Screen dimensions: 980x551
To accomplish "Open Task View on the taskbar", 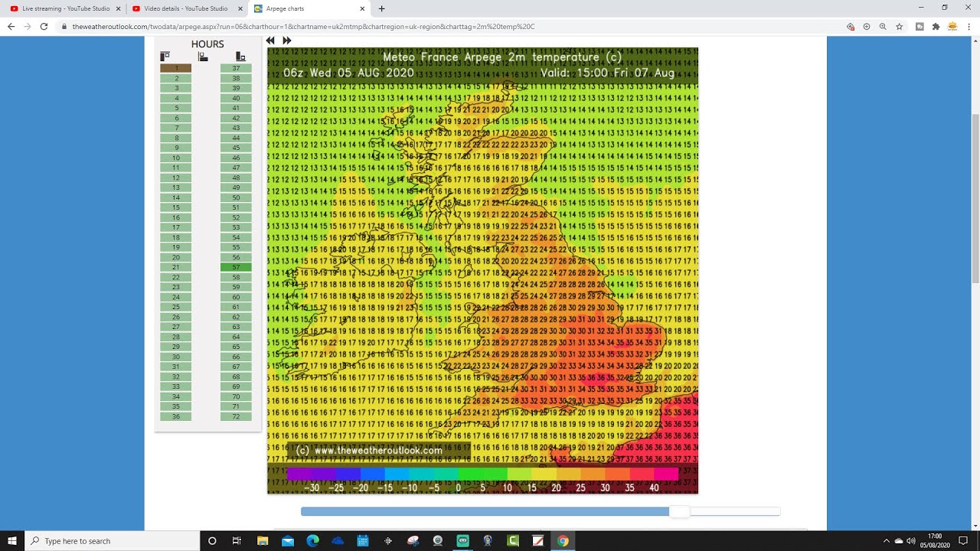I will pyautogui.click(x=237, y=541).
